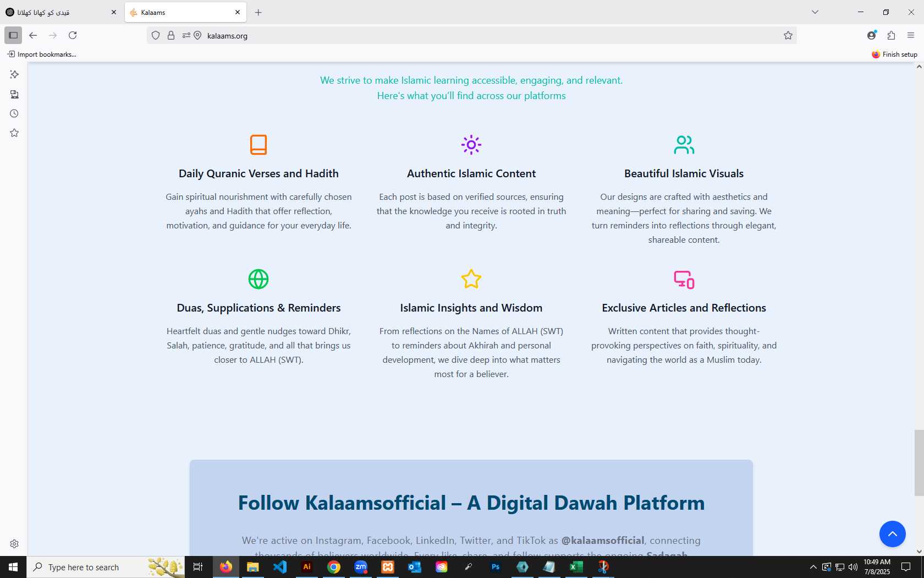Open Import bookmarks link
Screen dimensions: 924x578
click(x=42, y=54)
